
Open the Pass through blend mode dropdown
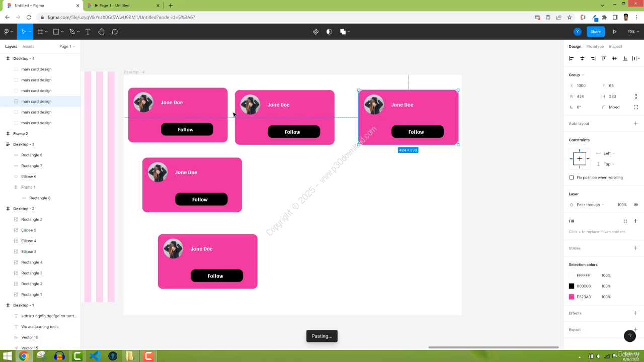tap(590, 205)
